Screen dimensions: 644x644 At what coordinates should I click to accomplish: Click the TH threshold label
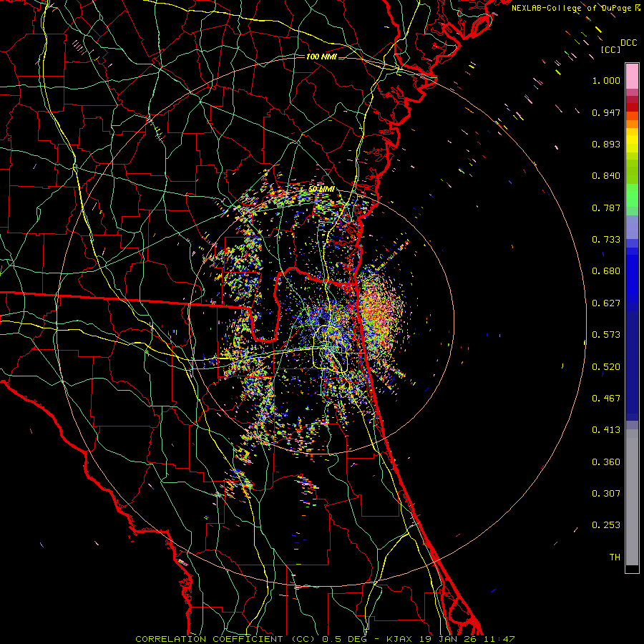[x=615, y=557]
